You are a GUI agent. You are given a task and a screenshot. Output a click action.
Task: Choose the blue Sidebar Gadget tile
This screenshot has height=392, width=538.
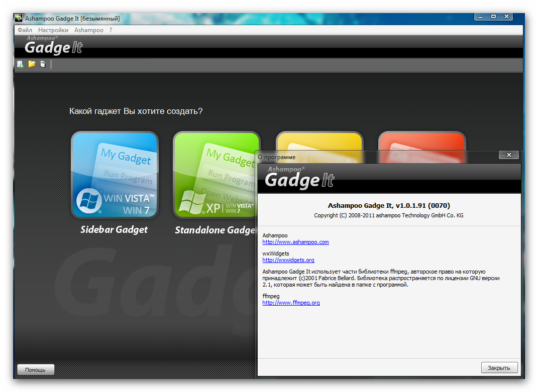tap(114, 175)
